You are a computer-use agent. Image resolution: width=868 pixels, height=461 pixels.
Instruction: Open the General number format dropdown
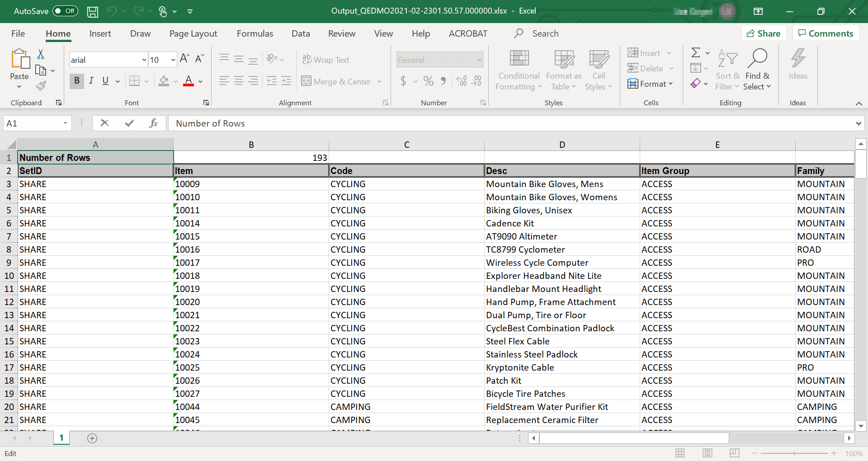(x=478, y=59)
